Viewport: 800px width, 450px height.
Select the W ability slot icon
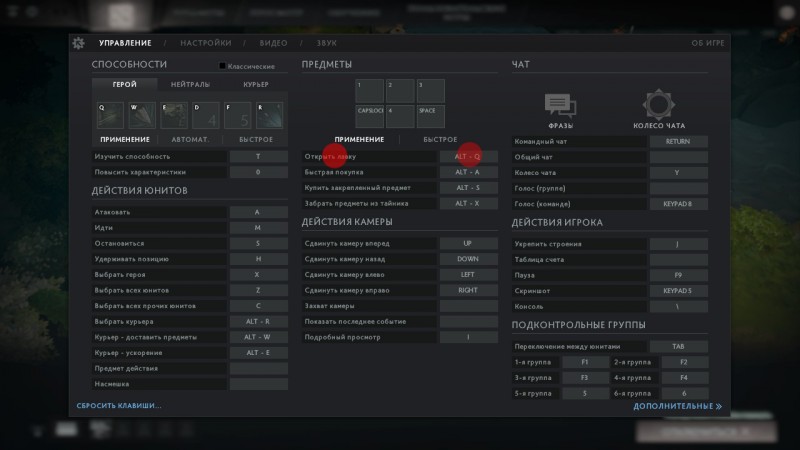[x=140, y=115]
